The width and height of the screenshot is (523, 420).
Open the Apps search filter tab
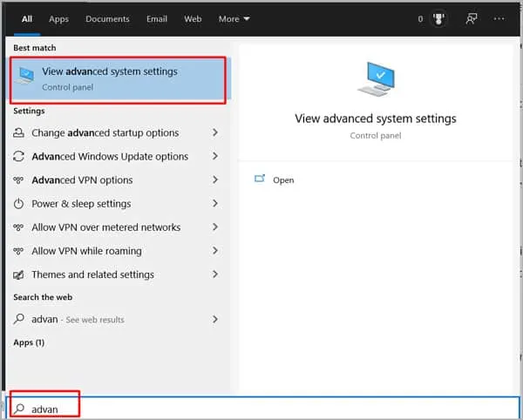point(58,19)
